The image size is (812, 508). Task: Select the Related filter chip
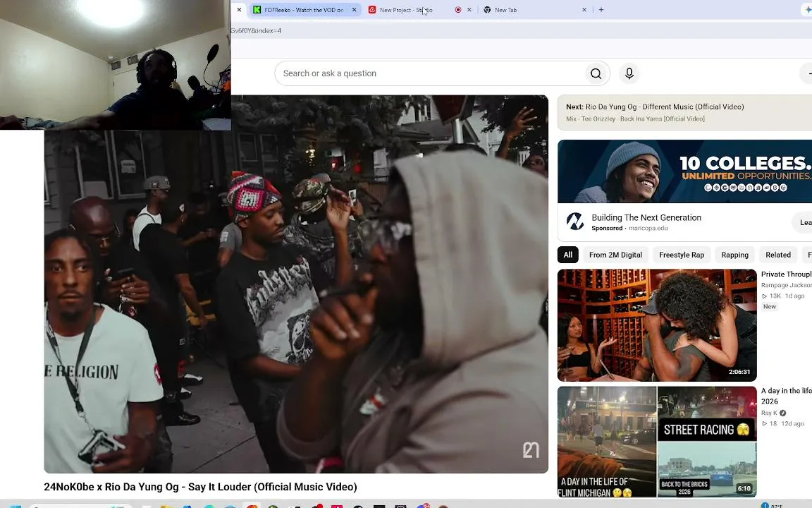pyautogui.click(x=778, y=255)
